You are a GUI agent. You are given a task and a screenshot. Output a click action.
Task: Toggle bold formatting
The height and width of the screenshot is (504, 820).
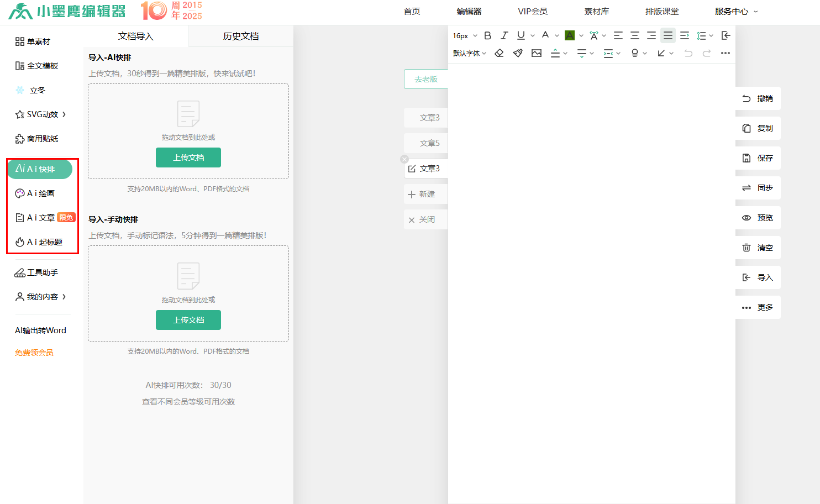(x=487, y=35)
